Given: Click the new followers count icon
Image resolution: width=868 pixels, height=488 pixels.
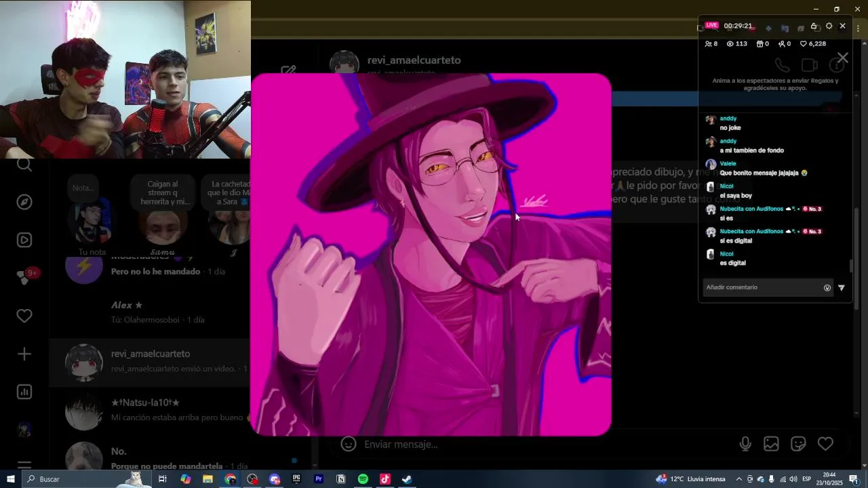Looking at the screenshot, I should [x=785, y=43].
